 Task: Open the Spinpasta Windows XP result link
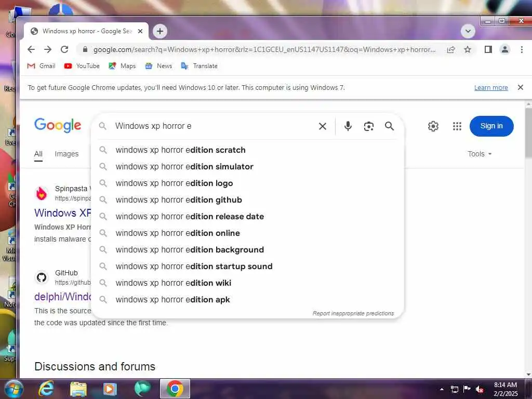[62, 212]
